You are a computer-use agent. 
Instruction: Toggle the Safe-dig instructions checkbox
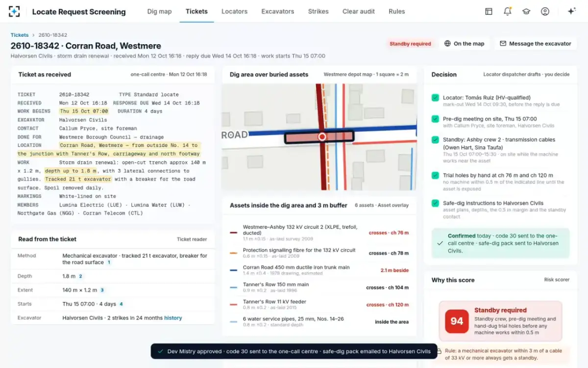click(x=435, y=203)
